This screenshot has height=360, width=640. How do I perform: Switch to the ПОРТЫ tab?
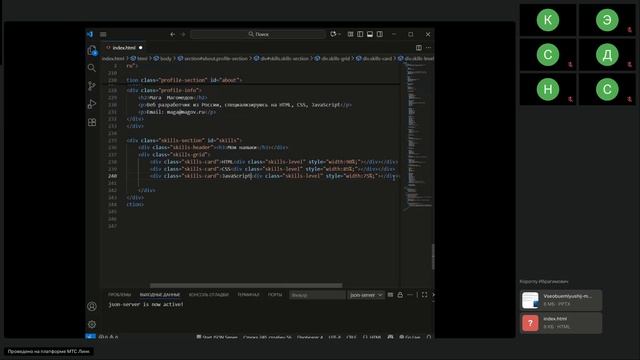(275, 295)
